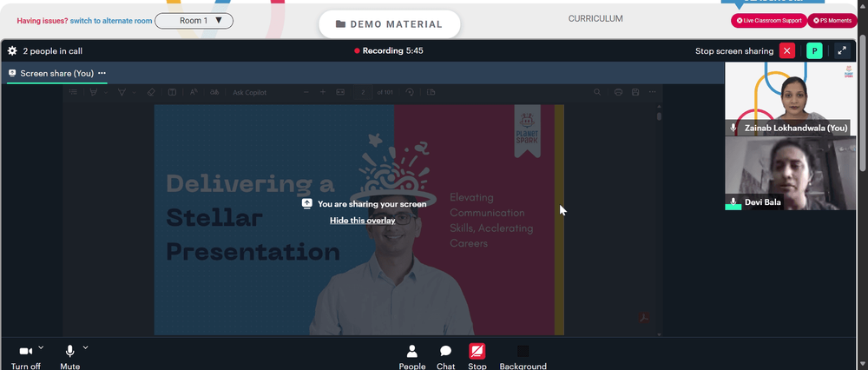Select Devi Bala video tile
Viewport: 868px width, 370px height.
[791, 173]
